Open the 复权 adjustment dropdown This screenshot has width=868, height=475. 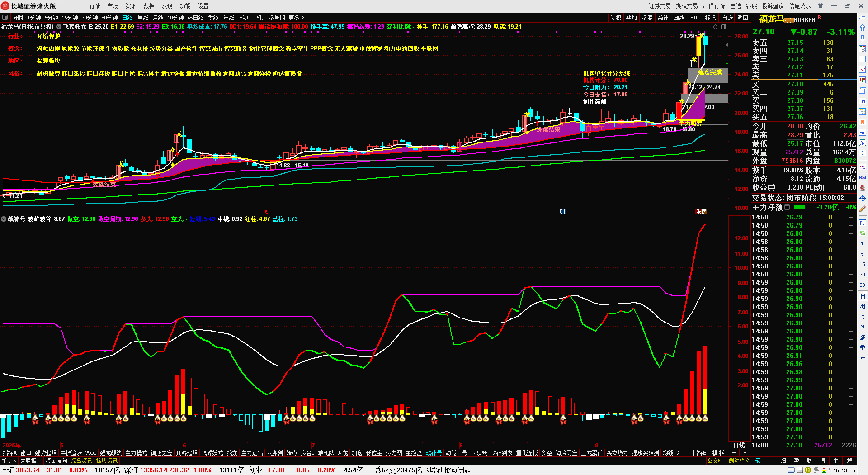point(616,18)
